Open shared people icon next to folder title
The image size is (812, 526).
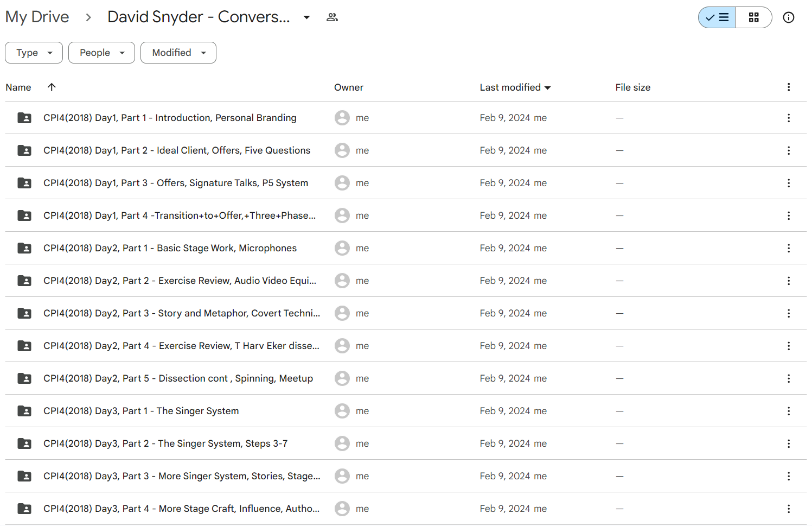[x=332, y=17]
